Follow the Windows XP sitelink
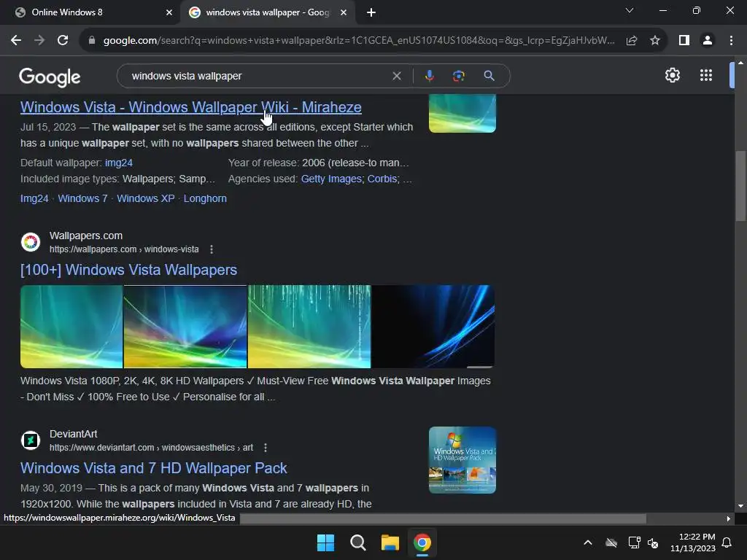The image size is (747, 560). [146, 198]
